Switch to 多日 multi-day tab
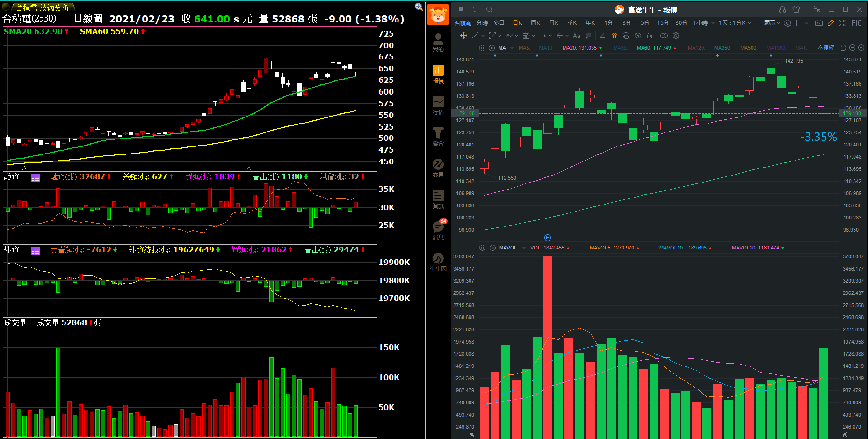Screen dimensions: 868x439 499,22
